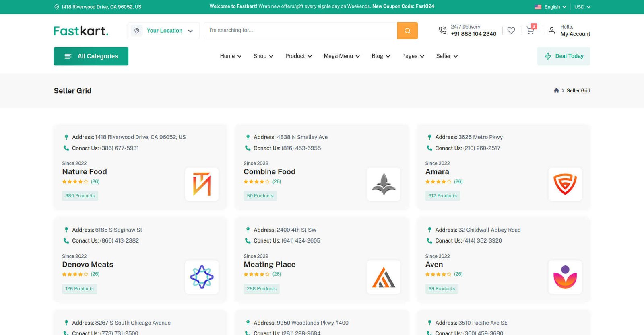Click the Aven flower logo

[x=565, y=277]
